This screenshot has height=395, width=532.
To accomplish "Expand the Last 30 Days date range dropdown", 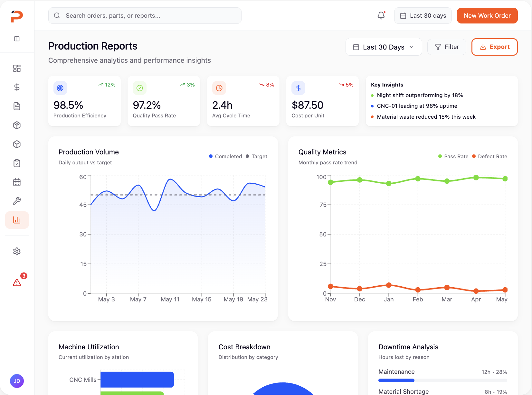I will tap(383, 47).
